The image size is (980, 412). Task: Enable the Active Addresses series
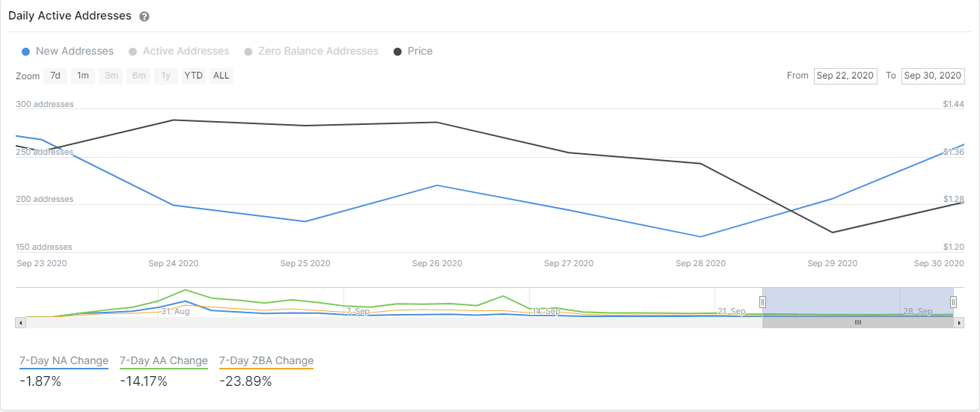[186, 52]
